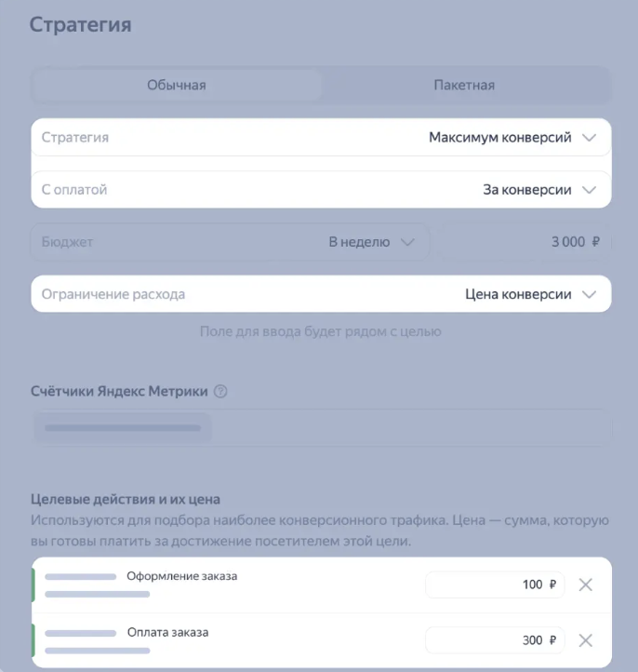Screen dimensions: 638x672
Task: Click the empty area of Metrika counters field
Action: 409,428
